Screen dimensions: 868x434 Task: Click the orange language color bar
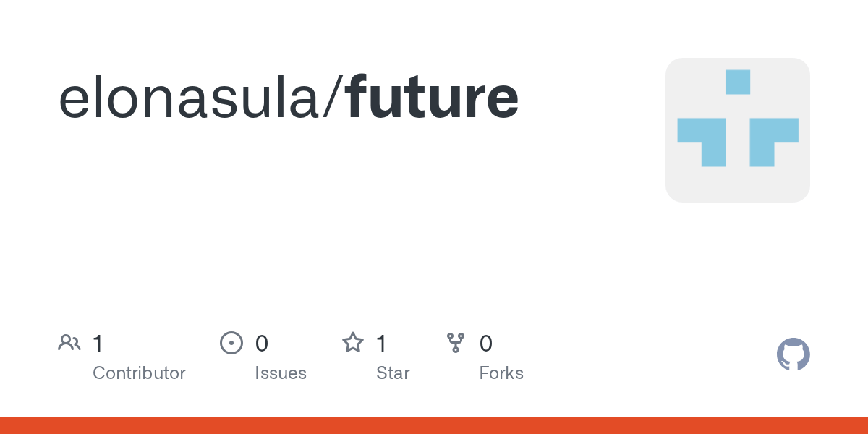(x=434, y=425)
